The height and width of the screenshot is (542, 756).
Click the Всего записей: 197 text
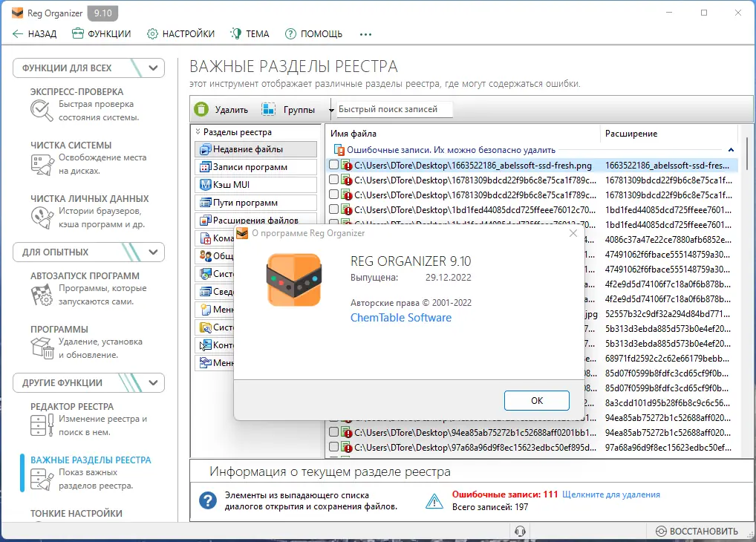(x=490, y=507)
